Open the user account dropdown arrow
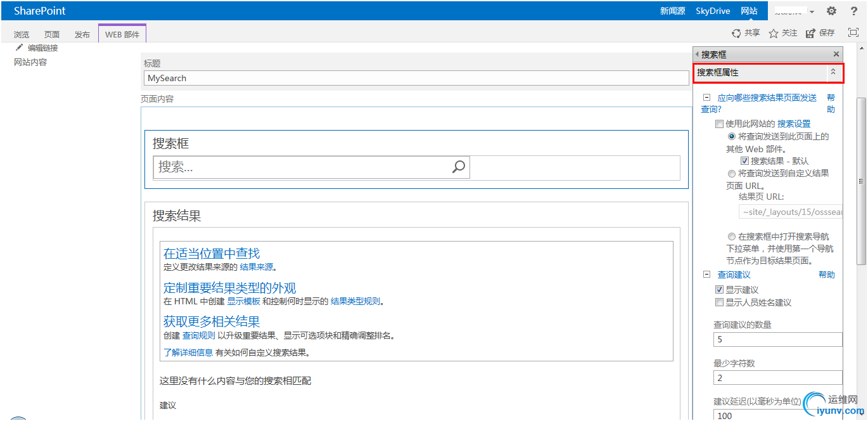This screenshot has width=868, height=421. [812, 12]
